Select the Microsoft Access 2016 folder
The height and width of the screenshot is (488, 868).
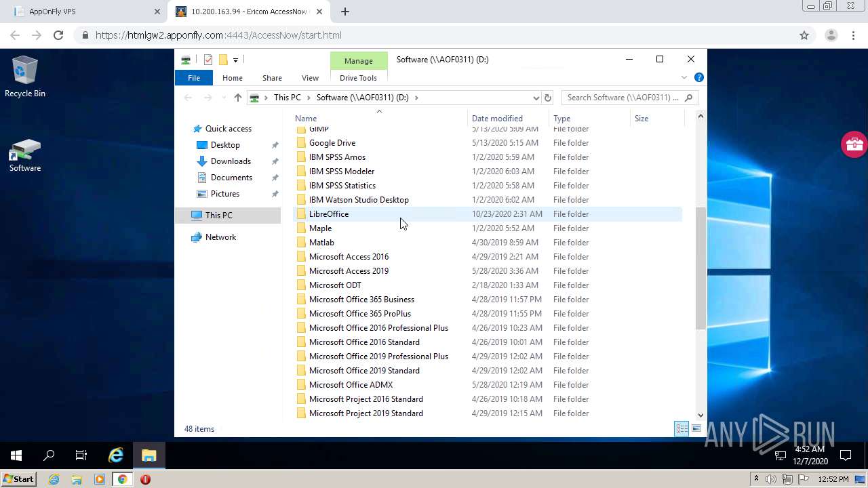point(349,257)
